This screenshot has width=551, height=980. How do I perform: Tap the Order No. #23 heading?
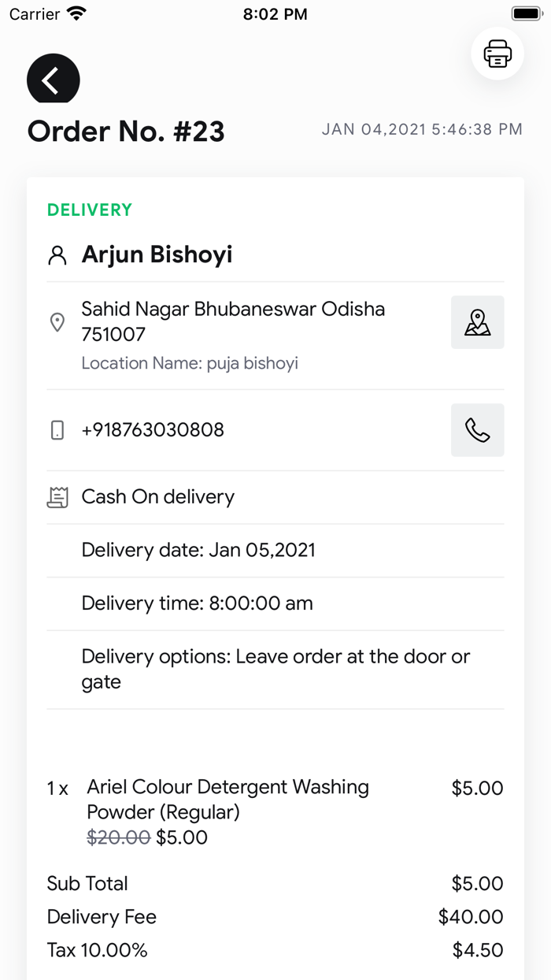point(126,132)
